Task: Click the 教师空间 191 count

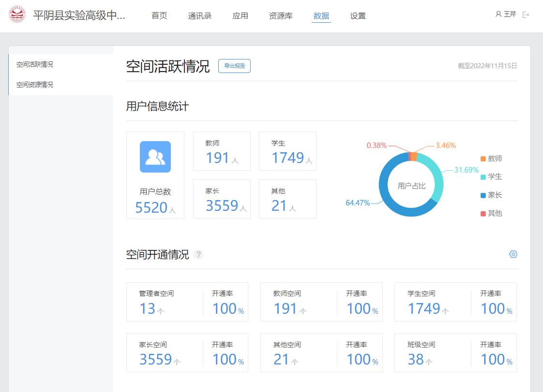Action: [x=286, y=308]
